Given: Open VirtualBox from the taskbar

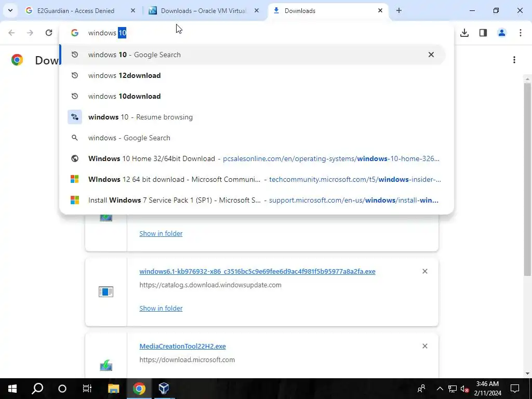Looking at the screenshot, I should click(164, 389).
